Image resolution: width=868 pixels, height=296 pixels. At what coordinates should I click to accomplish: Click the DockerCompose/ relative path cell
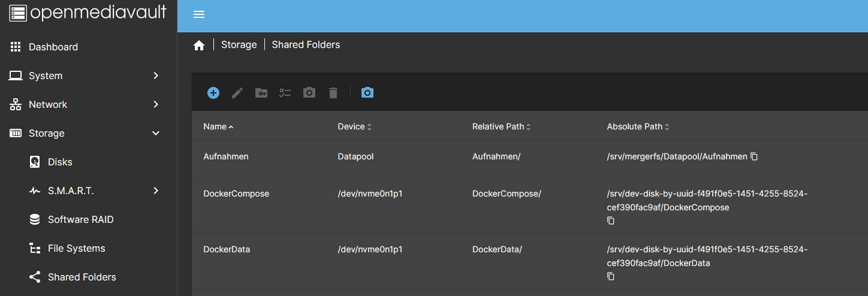[507, 194]
